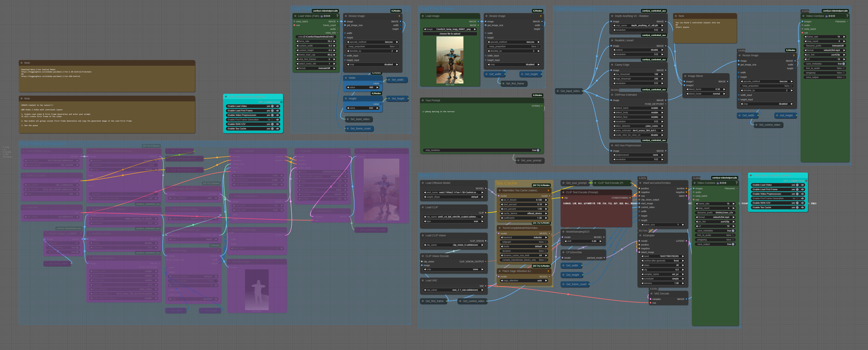Collapse the KSampler node via its title dot

coord(640,235)
